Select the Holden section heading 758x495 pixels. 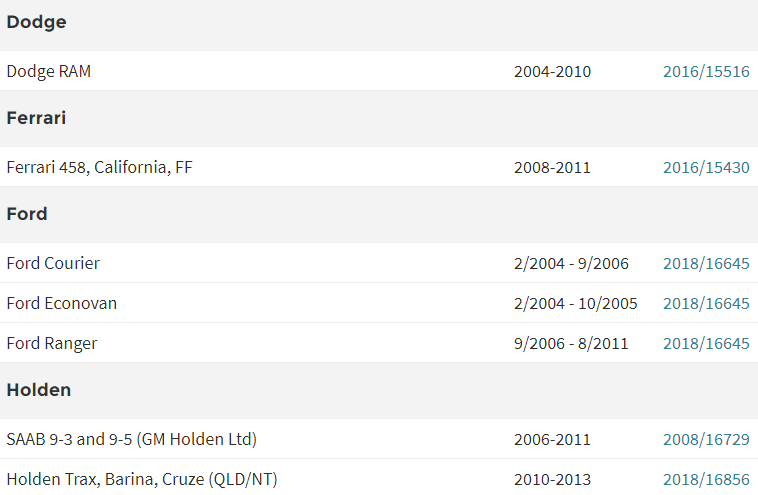[39, 390]
